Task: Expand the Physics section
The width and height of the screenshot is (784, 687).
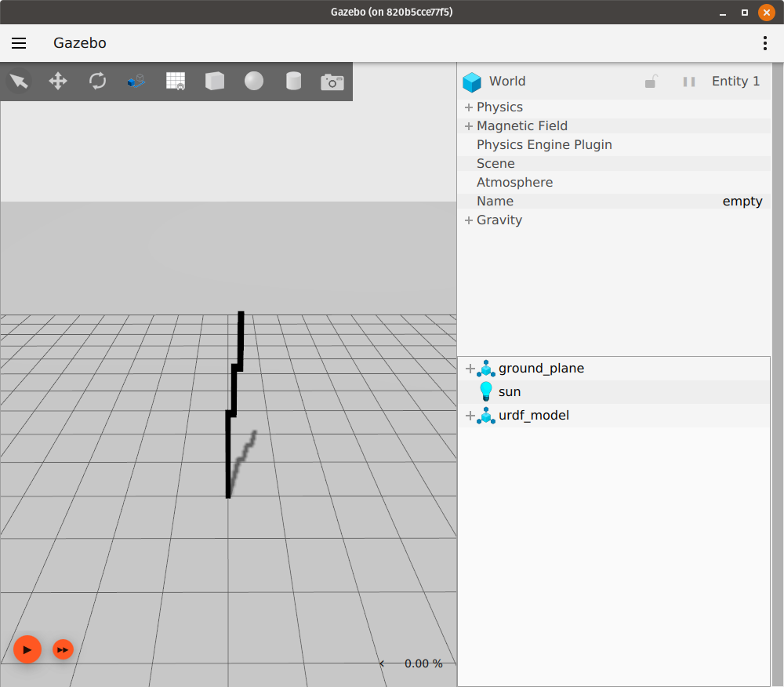Action: (469, 107)
